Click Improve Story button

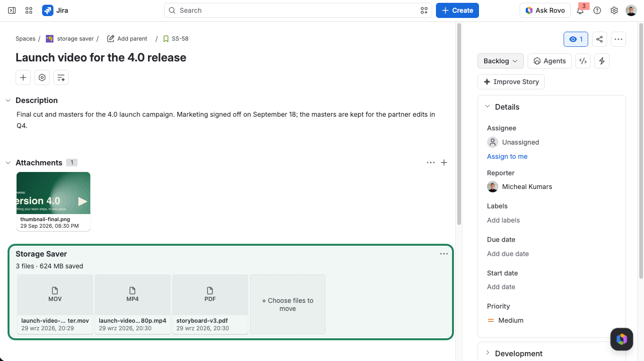pyautogui.click(x=511, y=82)
